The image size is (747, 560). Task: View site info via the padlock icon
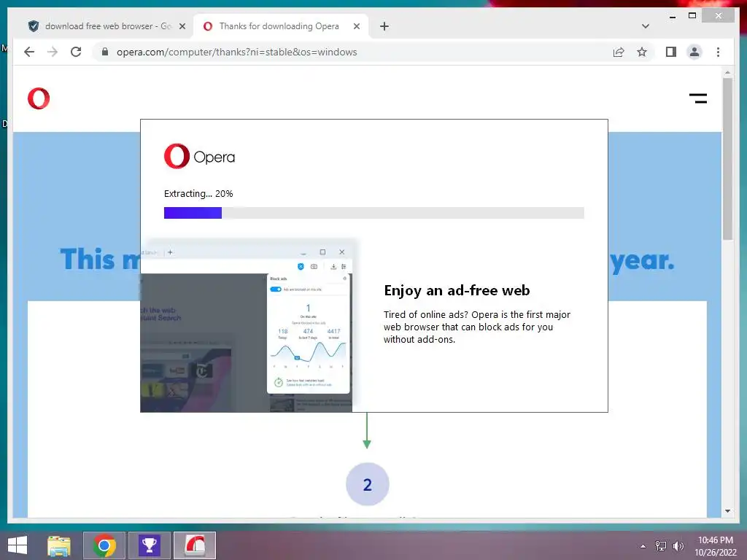pos(105,52)
